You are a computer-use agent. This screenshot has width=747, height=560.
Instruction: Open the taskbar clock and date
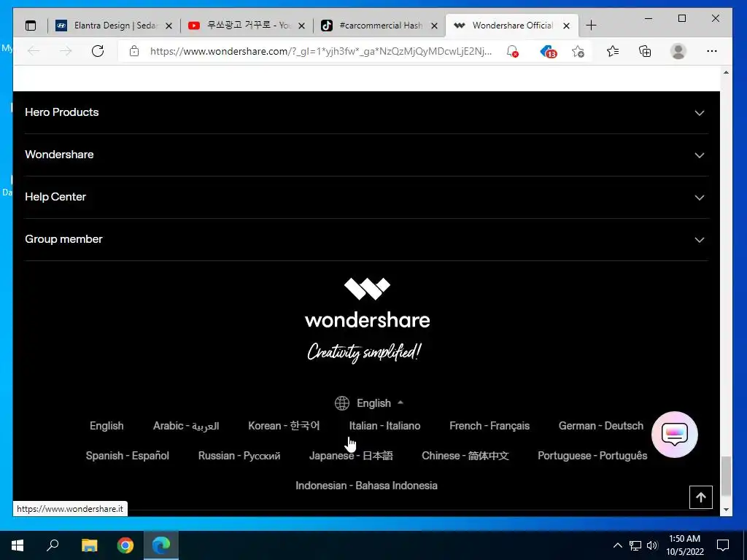pyautogui.click(x=684, y=545)
